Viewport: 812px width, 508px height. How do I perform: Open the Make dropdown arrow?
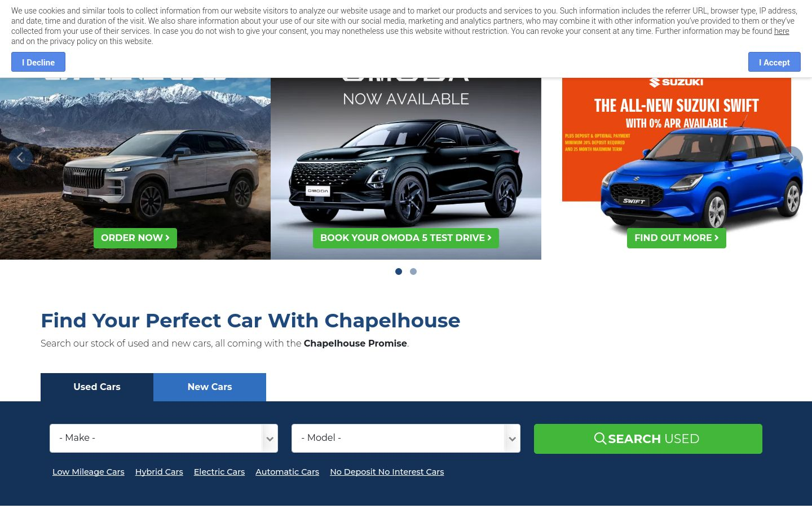tap(270, 439)
